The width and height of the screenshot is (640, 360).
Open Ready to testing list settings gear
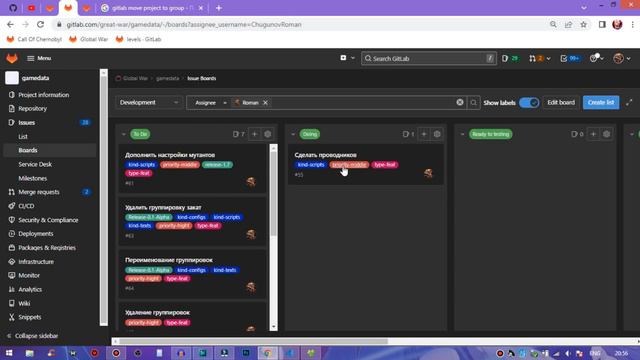(606, 134)
